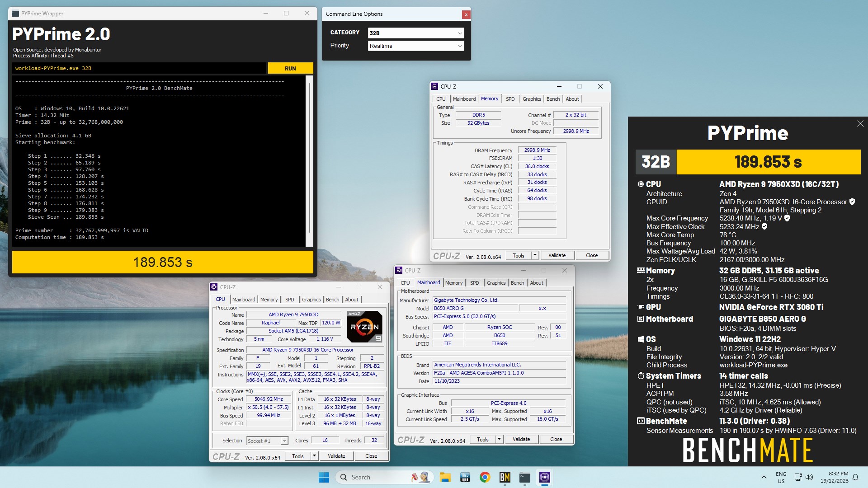Click the Core Speed 5046.92 MHz value

point(269,399)
